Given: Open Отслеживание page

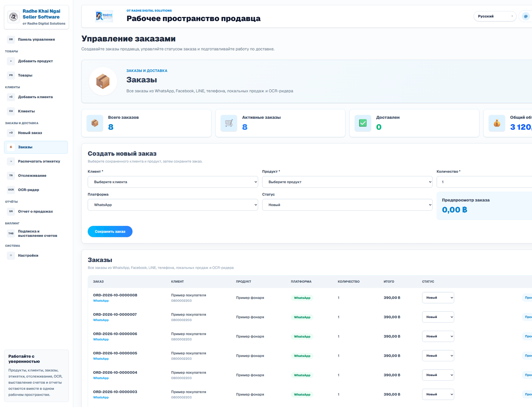Looking at the screenshot, I should (36, 175).
